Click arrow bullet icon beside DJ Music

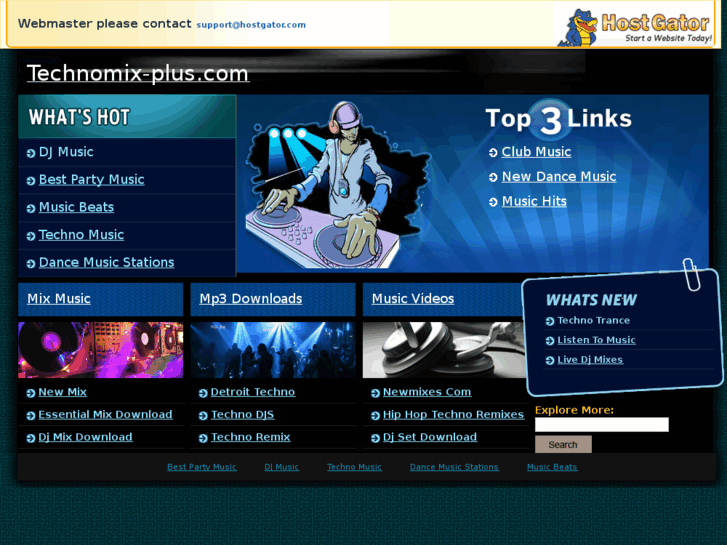[31, 153]
